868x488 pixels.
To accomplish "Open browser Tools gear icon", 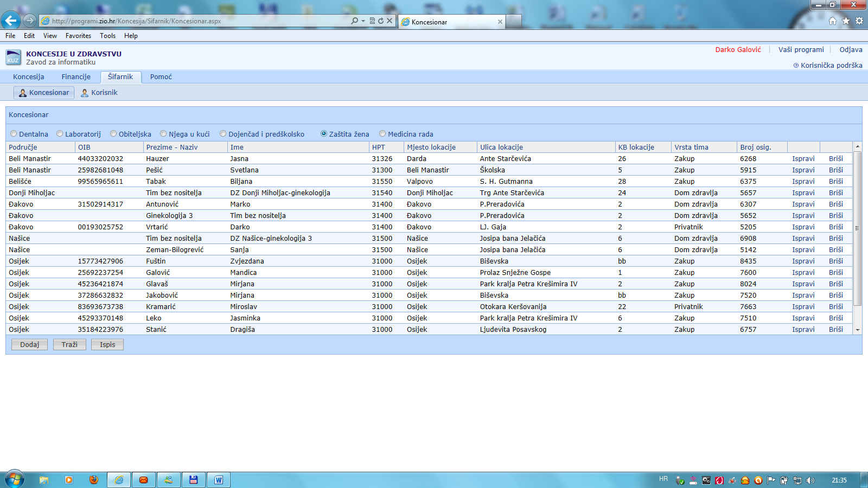I will 859,21.
